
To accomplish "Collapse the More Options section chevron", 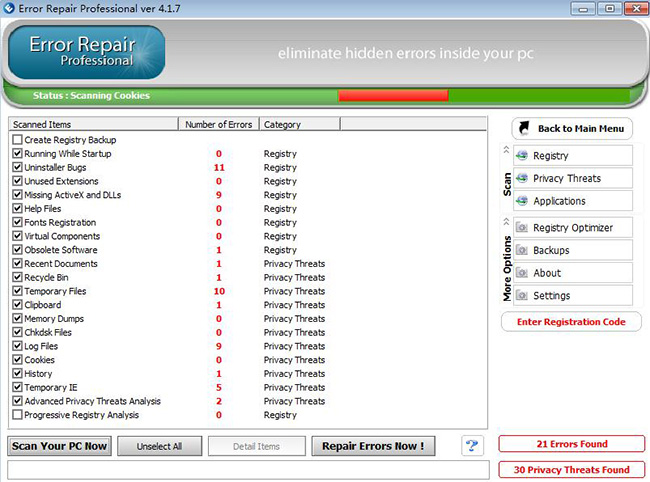I will pos(506,222).
